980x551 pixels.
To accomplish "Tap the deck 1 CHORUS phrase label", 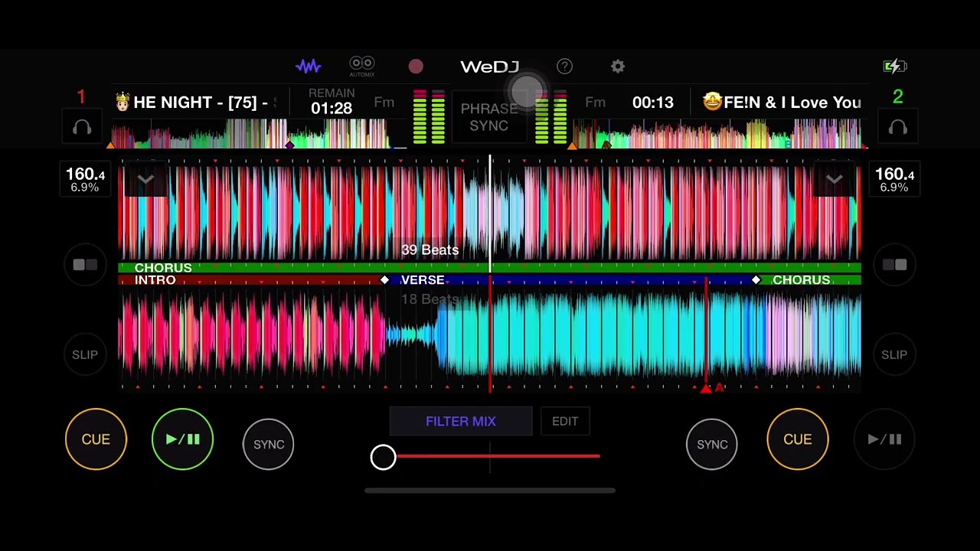I will point(163,268).
